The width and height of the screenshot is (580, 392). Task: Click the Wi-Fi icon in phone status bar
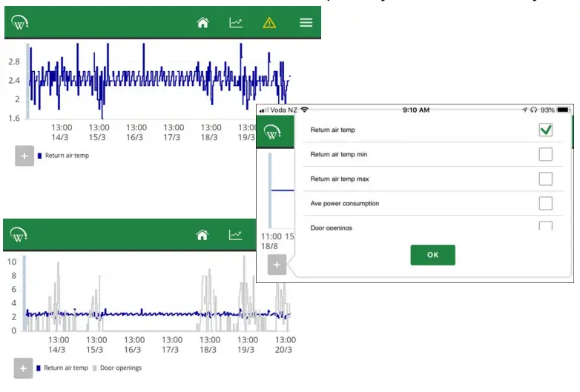coord(304,110)
